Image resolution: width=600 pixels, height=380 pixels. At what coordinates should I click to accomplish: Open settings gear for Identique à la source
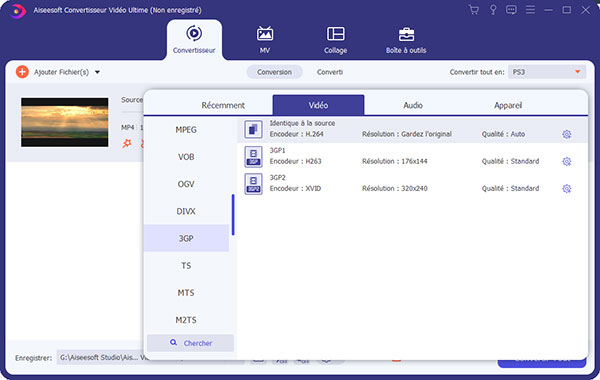567,134
